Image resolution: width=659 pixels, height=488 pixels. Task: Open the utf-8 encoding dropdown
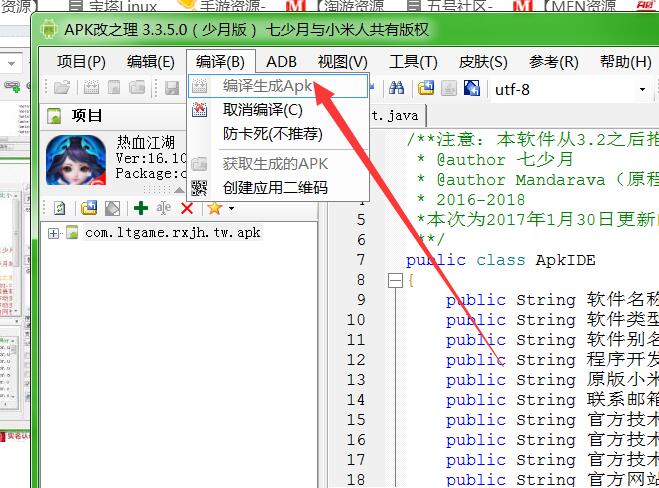[643, 90]
